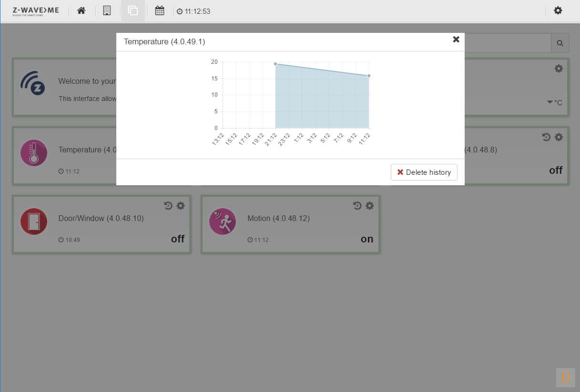Screen dimensions: 580x392
Task: Delete history of Temperature sensor
Action: coord(424,172)
